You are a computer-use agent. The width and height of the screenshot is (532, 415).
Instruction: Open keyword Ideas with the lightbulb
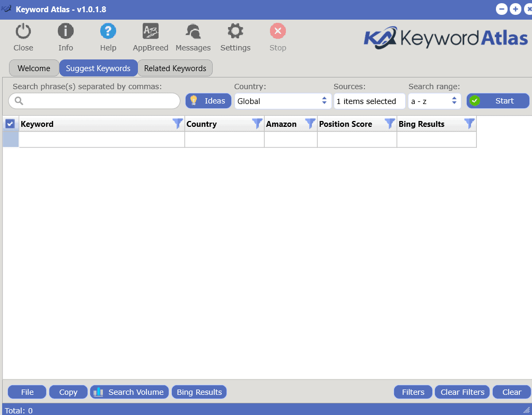point(208,101)
